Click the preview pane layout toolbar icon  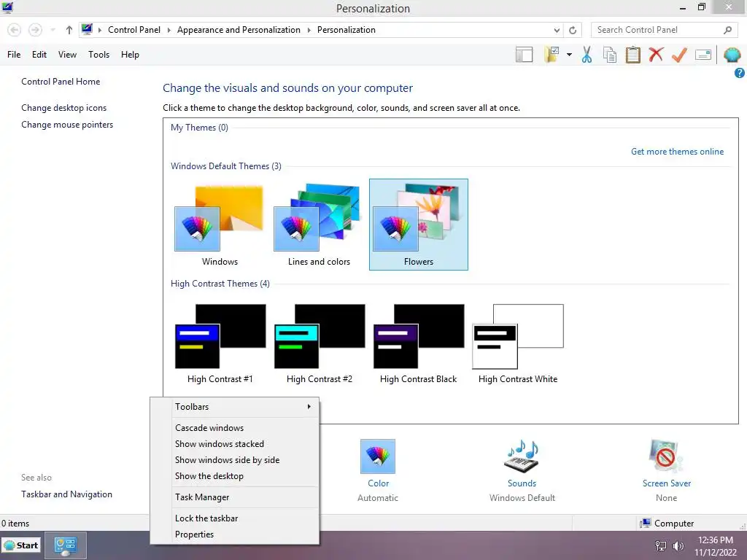click(524, 55)
